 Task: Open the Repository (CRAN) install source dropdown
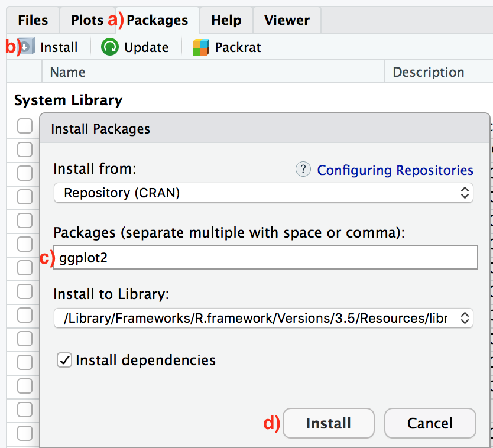click(x=263, y=193)
